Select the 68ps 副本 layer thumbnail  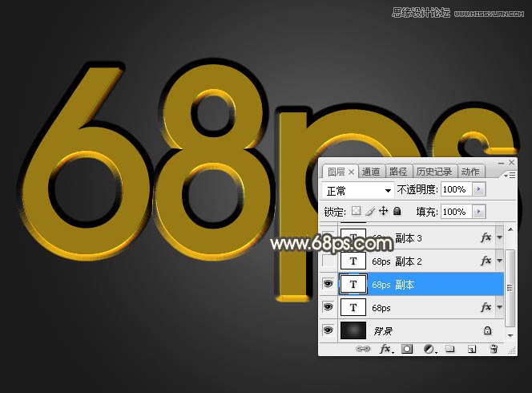coord(353,284)
